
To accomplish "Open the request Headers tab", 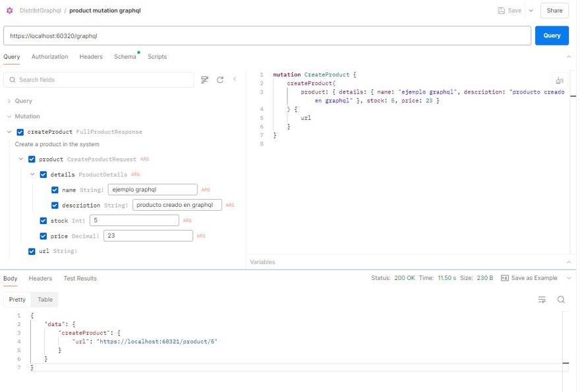I will tap(91, 57).
